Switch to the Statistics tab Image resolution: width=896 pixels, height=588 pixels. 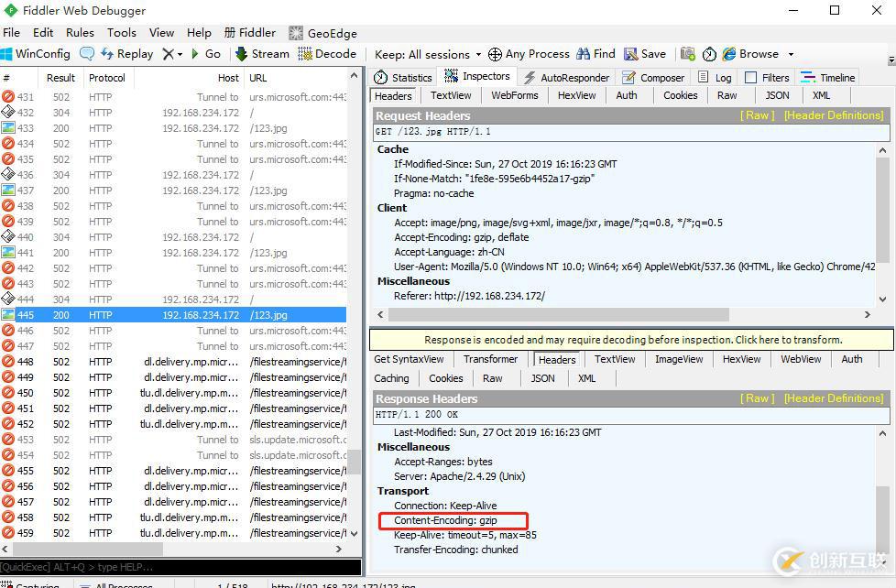pyautogui.click(x=403, y=77)
